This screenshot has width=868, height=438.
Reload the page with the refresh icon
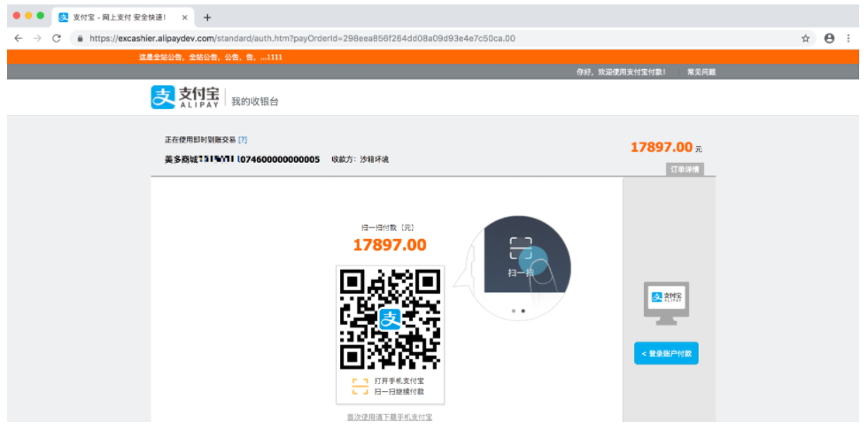coord(57,38)
